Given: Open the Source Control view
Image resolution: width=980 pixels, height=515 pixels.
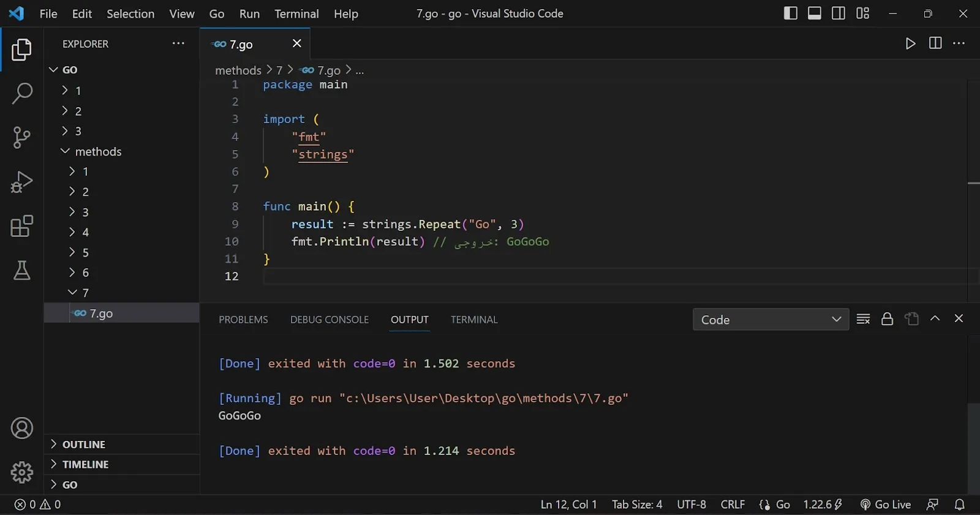Looking at the screenshot, I should coord(21,138).
